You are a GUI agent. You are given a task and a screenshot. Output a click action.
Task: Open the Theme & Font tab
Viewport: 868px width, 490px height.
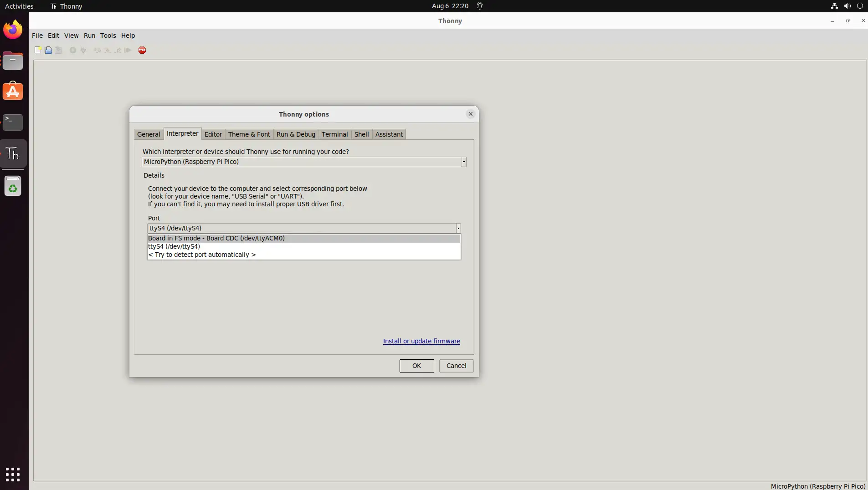(249, 134)
